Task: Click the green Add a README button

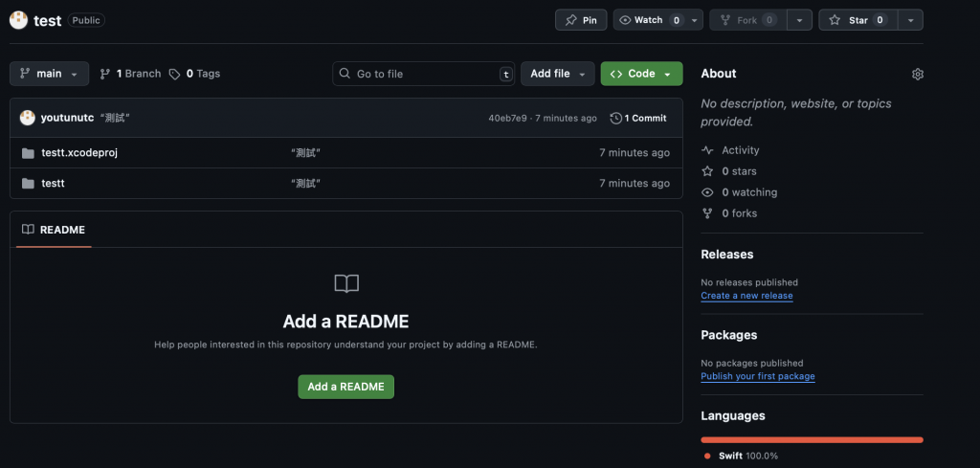Action: click(x=345, y=387)
